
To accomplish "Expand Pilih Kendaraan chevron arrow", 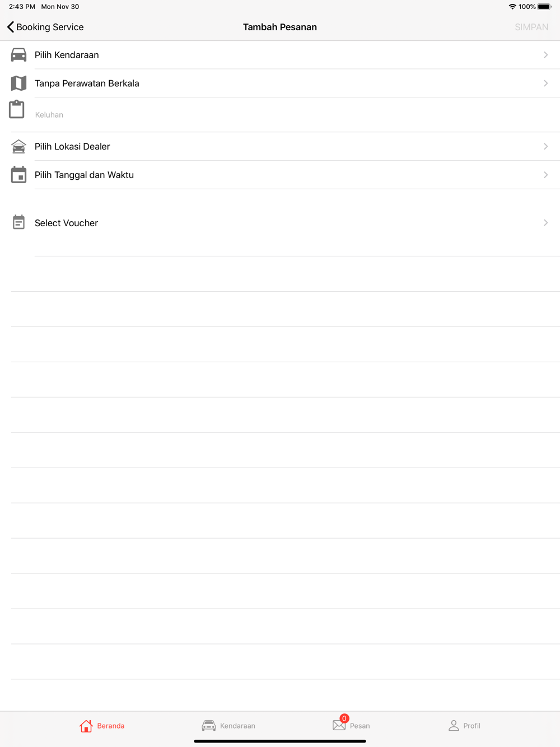I will [x=545, y=55].
